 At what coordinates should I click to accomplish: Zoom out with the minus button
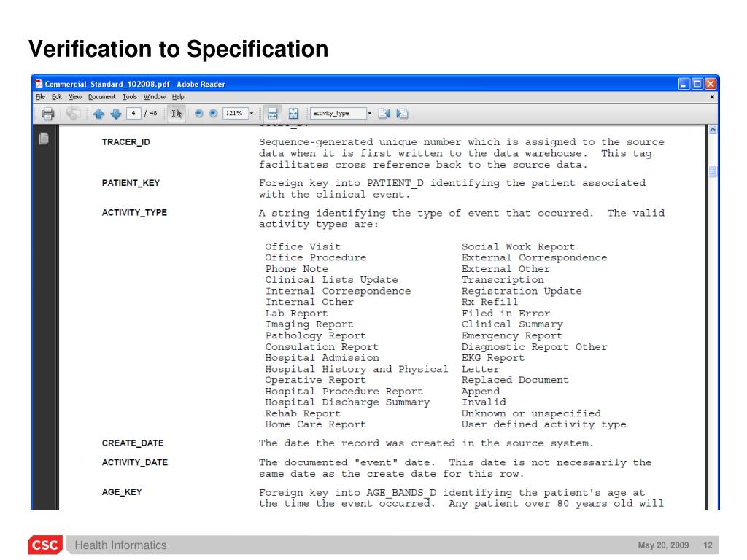pos(199,113)
